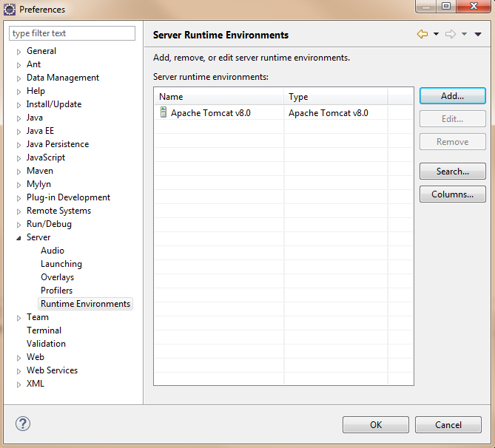The image size is (495, 448).
Task: Dismiss dialog with Cancel button
Action: click(x=448, y=424)
